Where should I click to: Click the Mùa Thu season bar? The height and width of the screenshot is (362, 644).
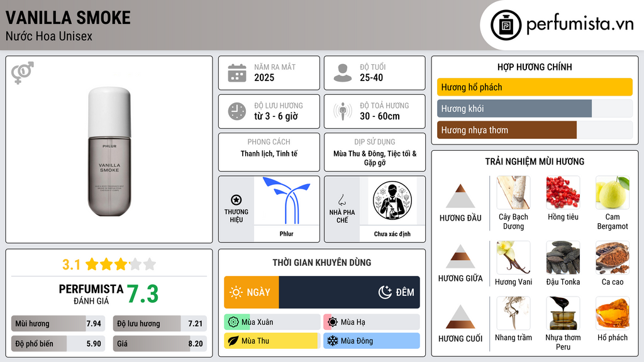pos(272,341)
